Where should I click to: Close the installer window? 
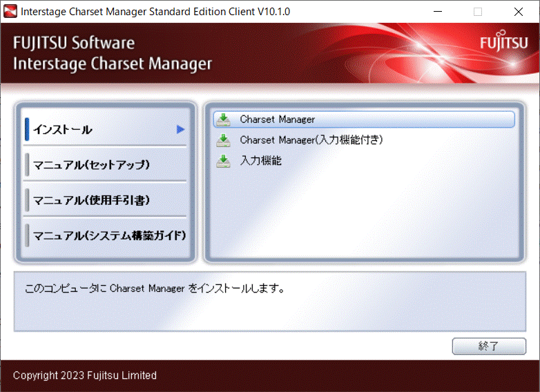(x=519, y=11)
